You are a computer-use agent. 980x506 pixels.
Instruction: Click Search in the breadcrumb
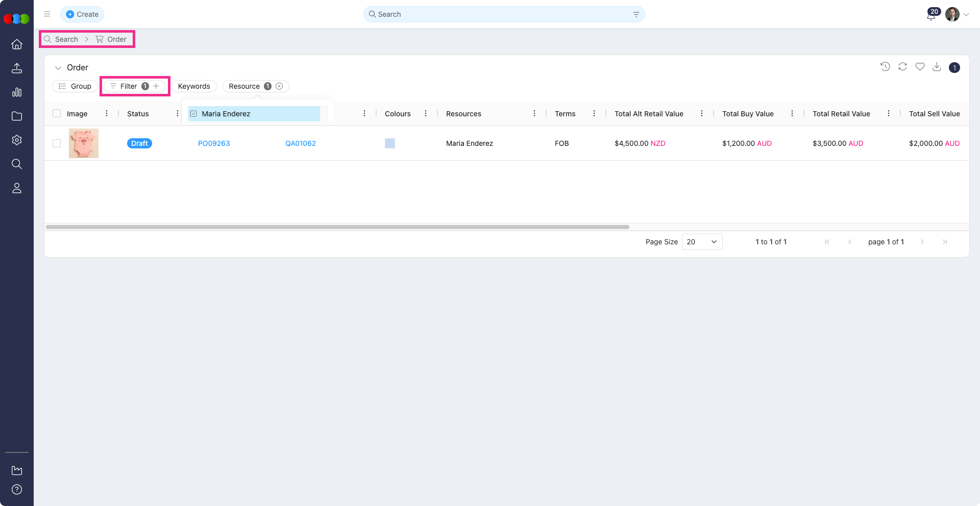click(66, 39)
